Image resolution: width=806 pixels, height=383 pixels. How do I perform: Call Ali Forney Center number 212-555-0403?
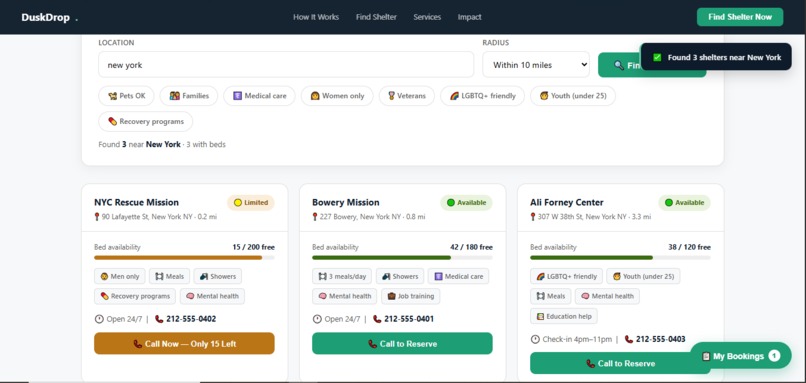pos(661,339)
